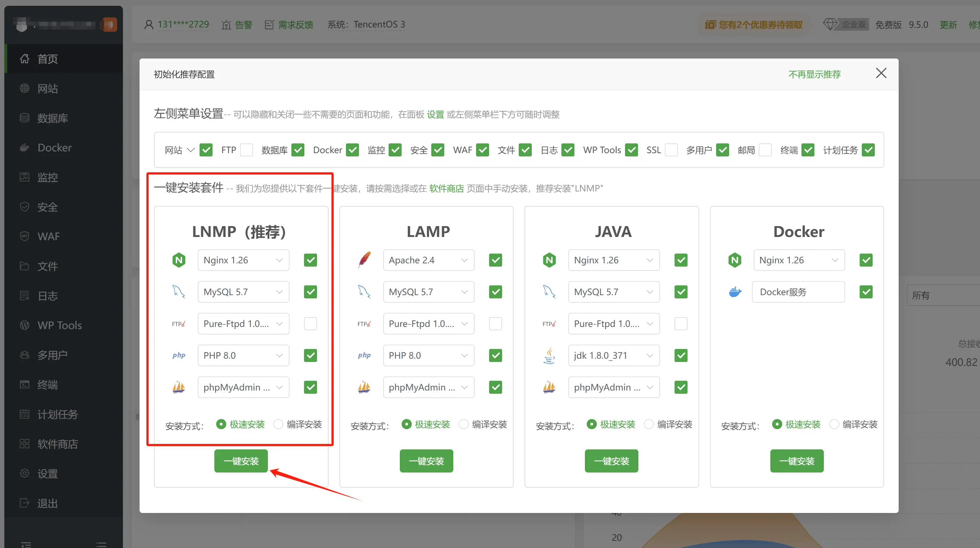Click the php logo in LNMP card
The image size is (980, 548).
point(179,355)
